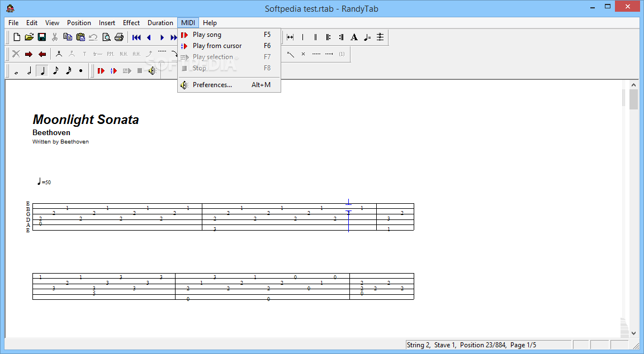
Task: Click toolbar Play from cursor icon
Action: [114, 71]
